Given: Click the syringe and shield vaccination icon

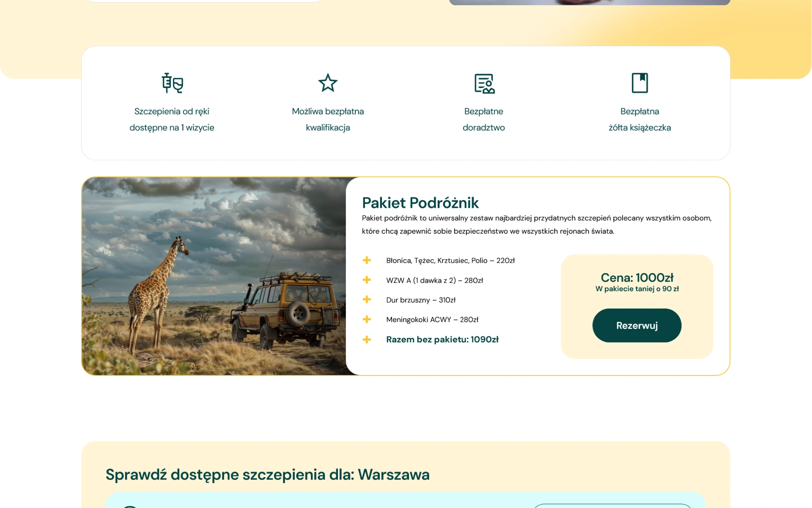Looking at the screenshot, I should click(x=172, y=83).
